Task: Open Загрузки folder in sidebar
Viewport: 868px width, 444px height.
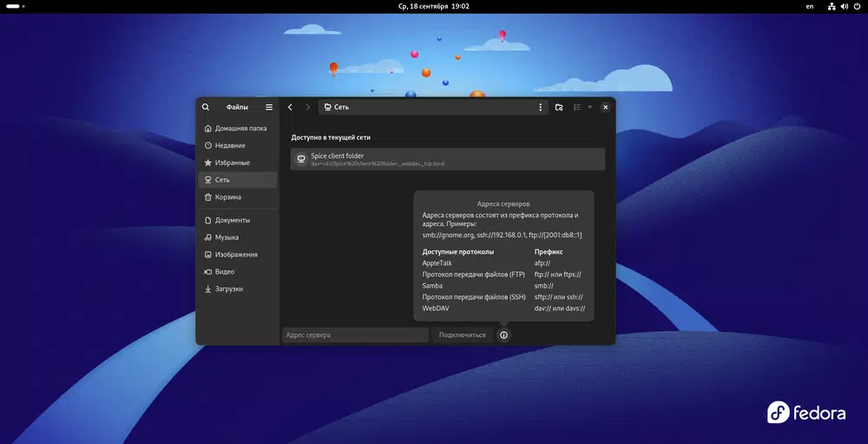Action: click(238, 288)
